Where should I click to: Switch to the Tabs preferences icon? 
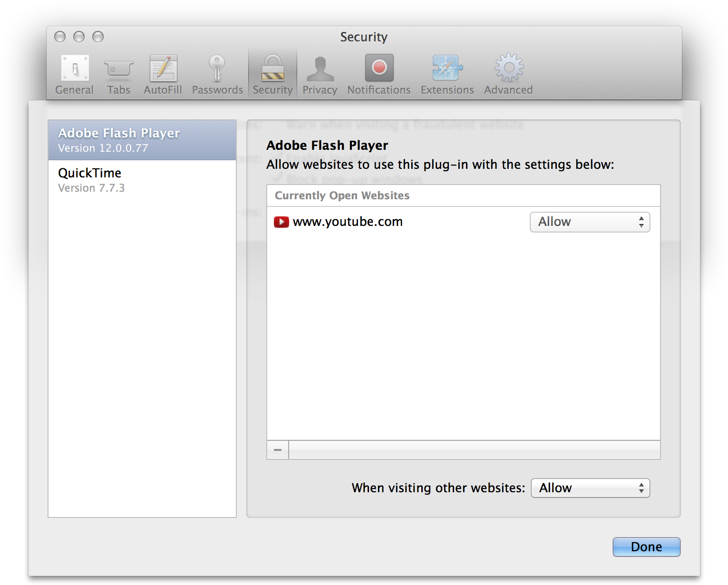tap(118, 75)
